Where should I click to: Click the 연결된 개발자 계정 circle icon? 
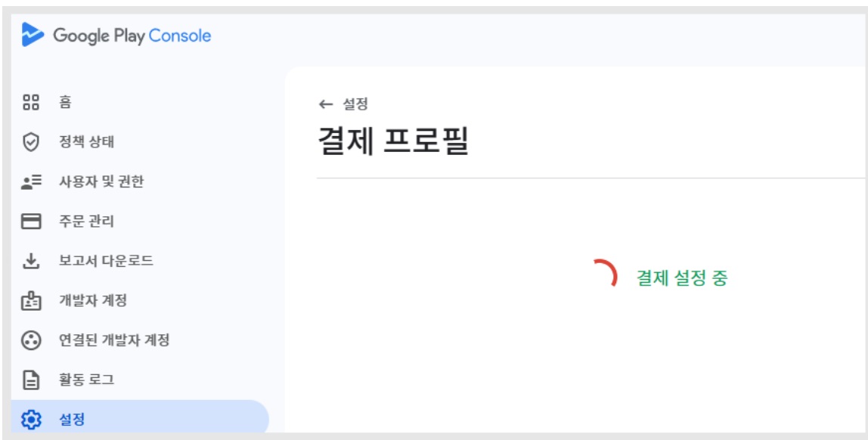point(31,340)
